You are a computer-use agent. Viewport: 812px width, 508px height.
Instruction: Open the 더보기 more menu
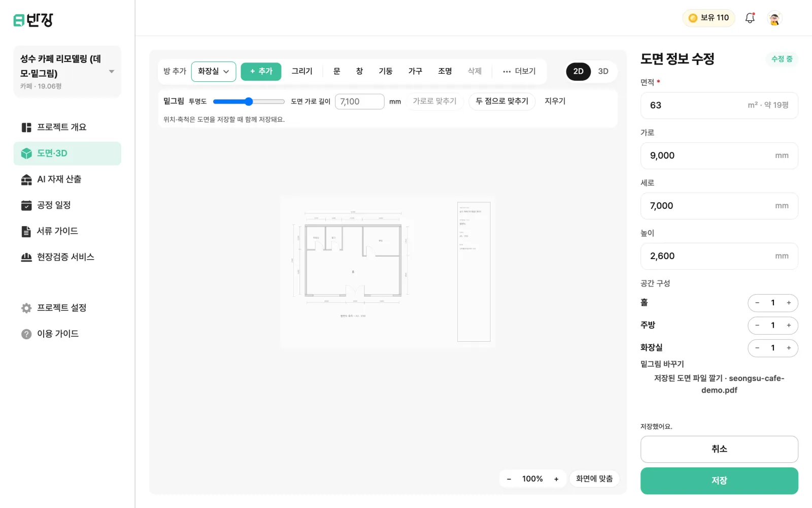519,71
